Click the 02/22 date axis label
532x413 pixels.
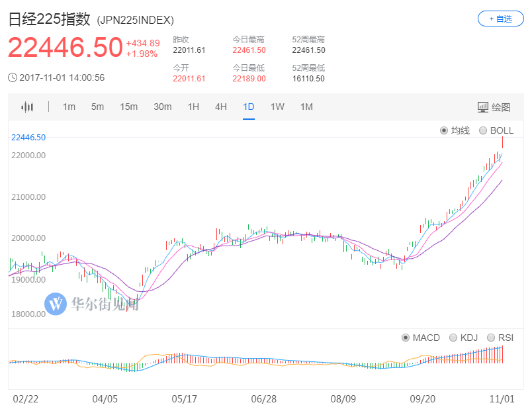click(25, 398)
